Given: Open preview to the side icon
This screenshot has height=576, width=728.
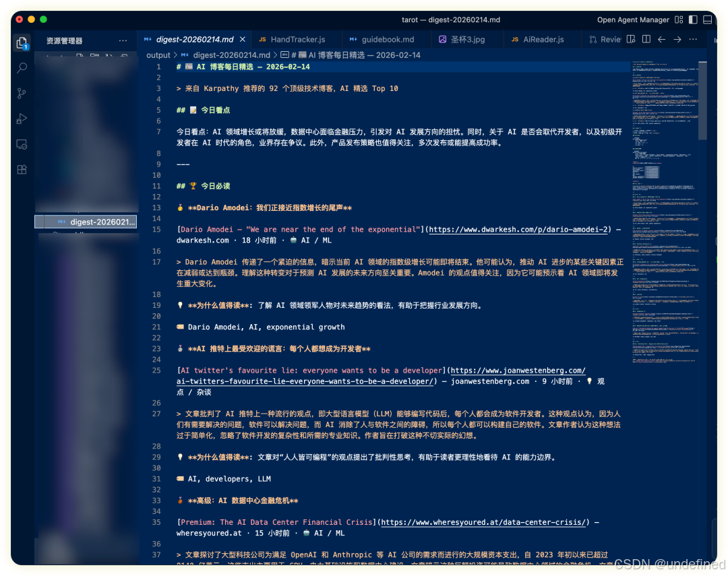Looking at the screenshot, I should pyautogui.click(x=631, y=40).
